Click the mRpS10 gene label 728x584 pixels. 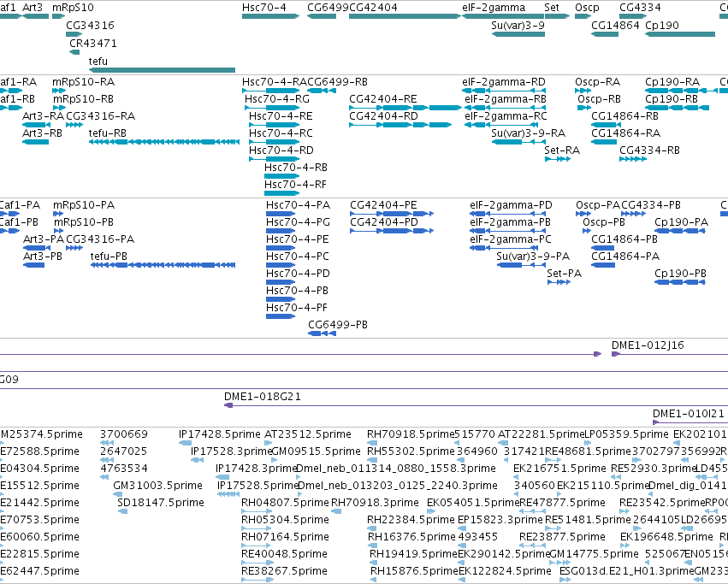(x=73, y=8)
